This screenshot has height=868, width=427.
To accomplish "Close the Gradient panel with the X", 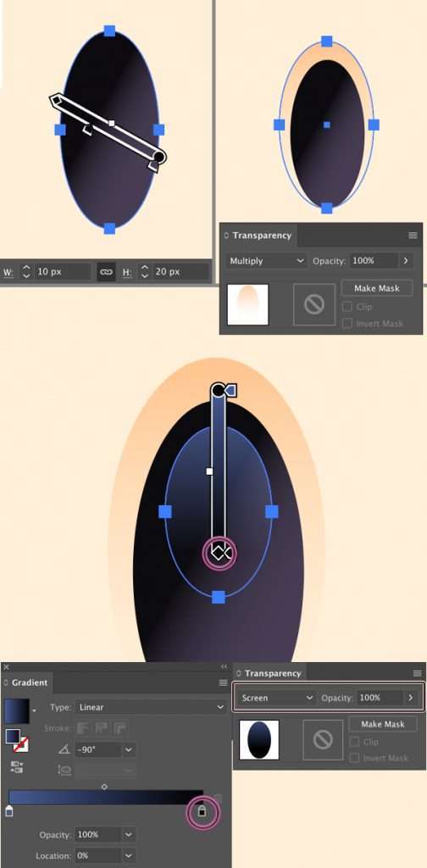I will click(x=7, y=667).
